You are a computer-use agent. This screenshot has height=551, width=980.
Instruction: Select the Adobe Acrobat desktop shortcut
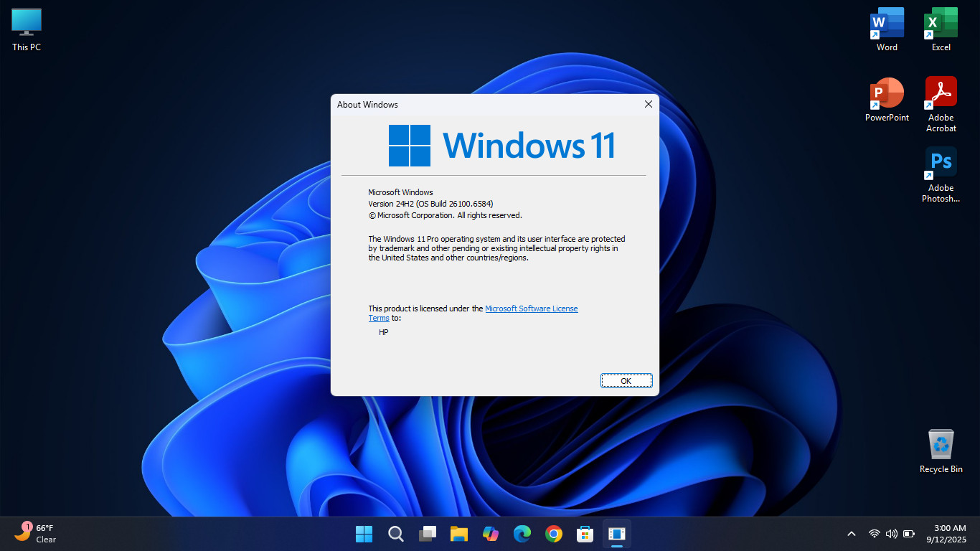point(941,105)
